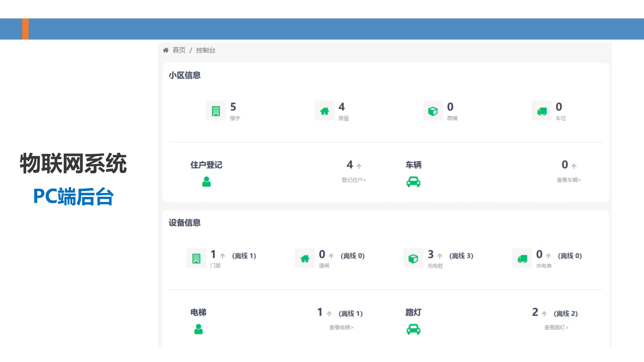The image size is (644, 362).
Task: Click the 房屋 house icon
Action: tap(325, 111)
